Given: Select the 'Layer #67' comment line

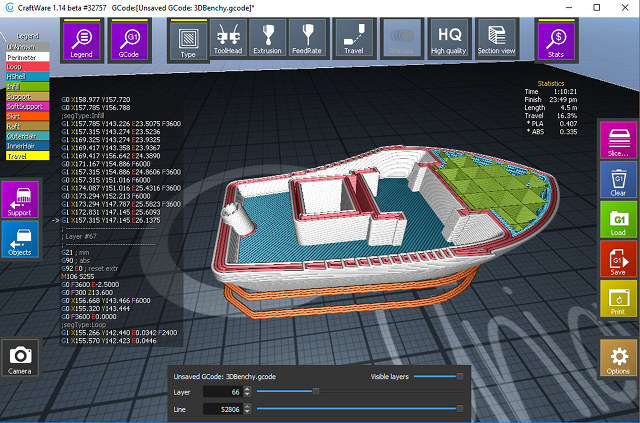Looking at the screenshot, I should click(81, 236).
